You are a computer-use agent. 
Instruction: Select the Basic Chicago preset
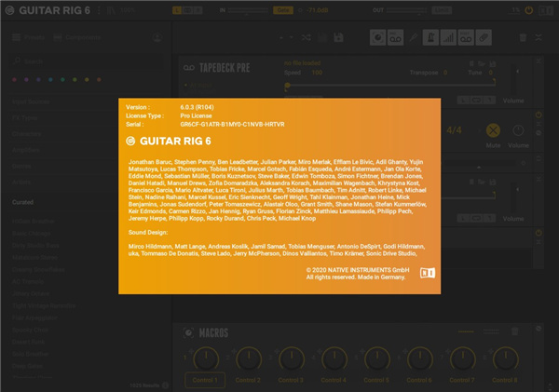(x=32, y=234)
